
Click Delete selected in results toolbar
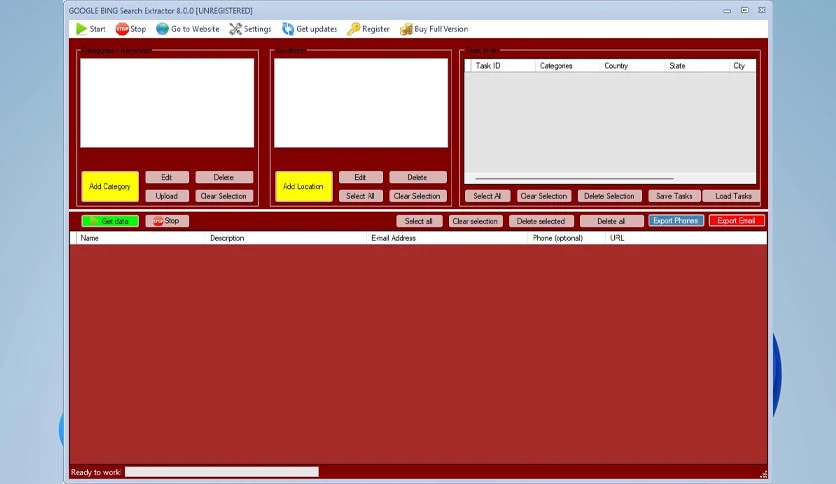click(541, 221)
